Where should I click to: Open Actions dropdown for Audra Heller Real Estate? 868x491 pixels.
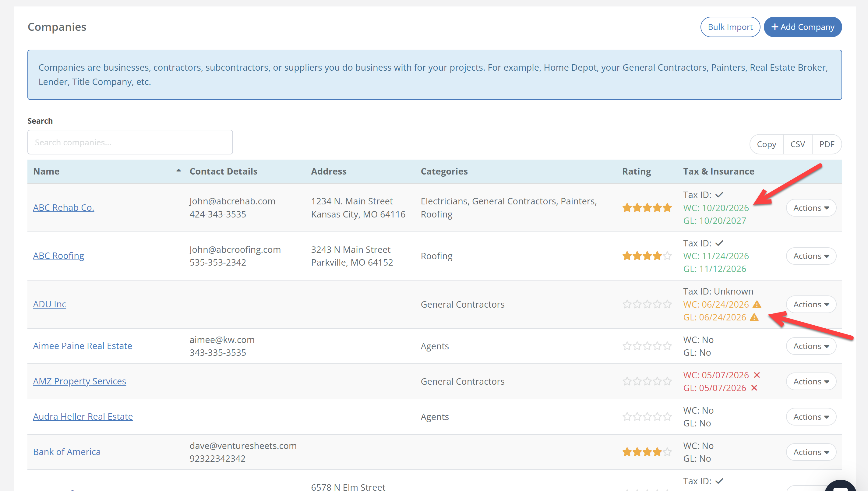811,417
